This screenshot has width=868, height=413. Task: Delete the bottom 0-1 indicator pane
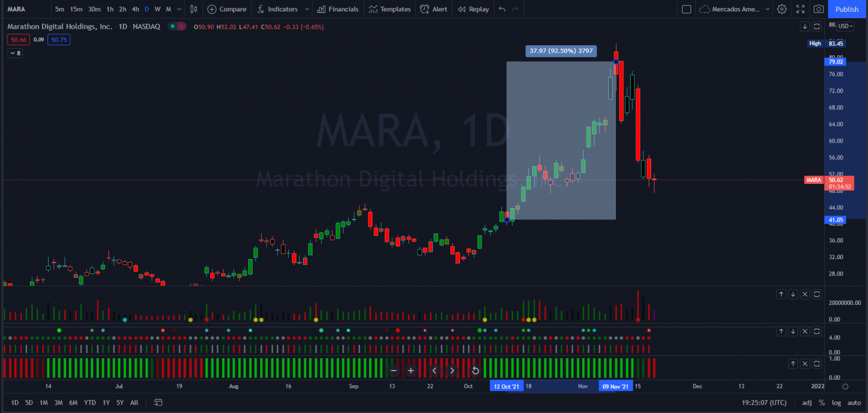[x=805, y=364]
